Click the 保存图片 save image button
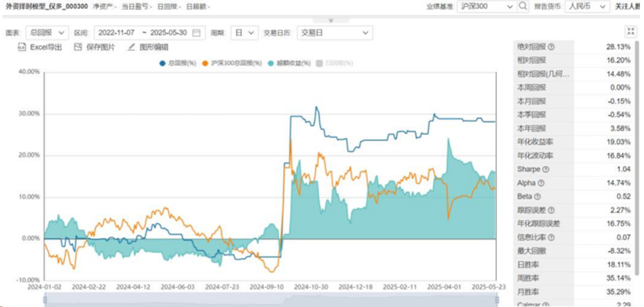The image size is (644, 307). (x=94, y=47)
